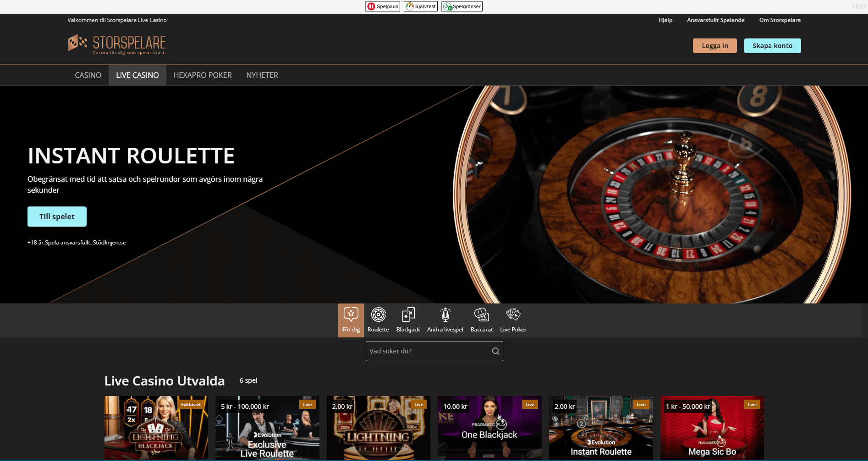Click the Storspelare logo
868x461 pixels.
[x=117, y=44]
